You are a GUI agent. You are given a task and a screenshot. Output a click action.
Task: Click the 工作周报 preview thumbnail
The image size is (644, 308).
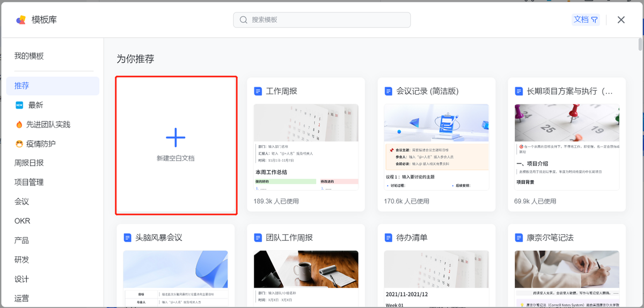(x=306, y=147)
